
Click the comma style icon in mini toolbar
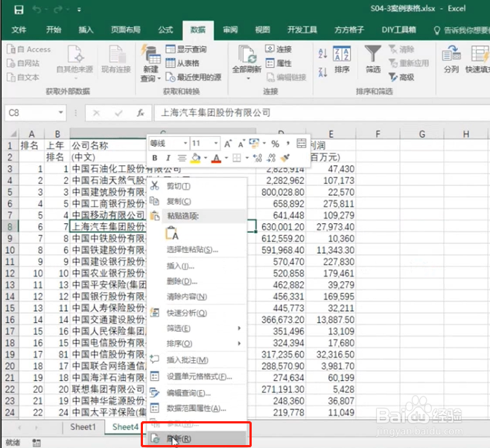(x=287, y=144)
